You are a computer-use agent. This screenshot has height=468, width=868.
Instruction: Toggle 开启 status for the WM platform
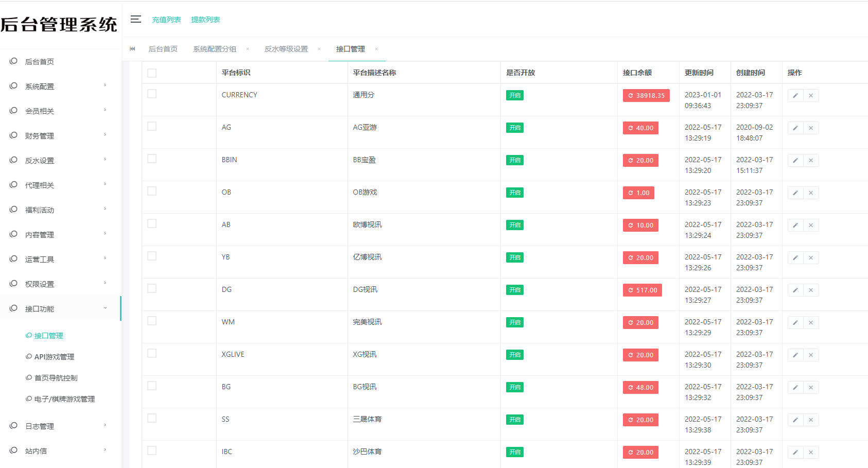coord(514,322)
